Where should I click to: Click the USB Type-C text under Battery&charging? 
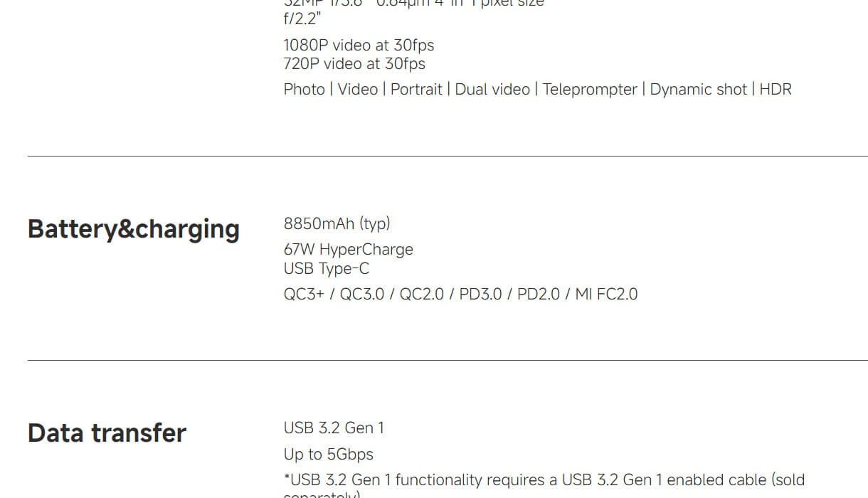[x=326, y=268]
